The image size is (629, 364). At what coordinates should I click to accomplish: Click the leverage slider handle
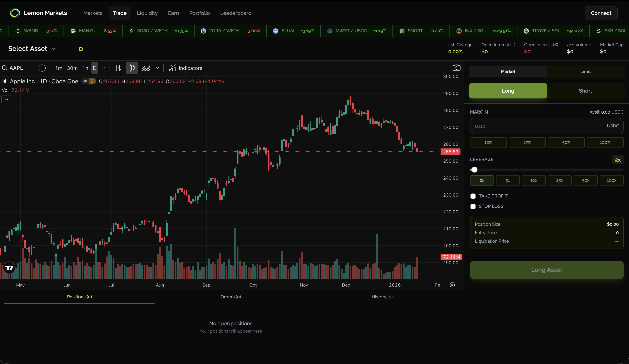pyautogui.click(x=475, y=170)
